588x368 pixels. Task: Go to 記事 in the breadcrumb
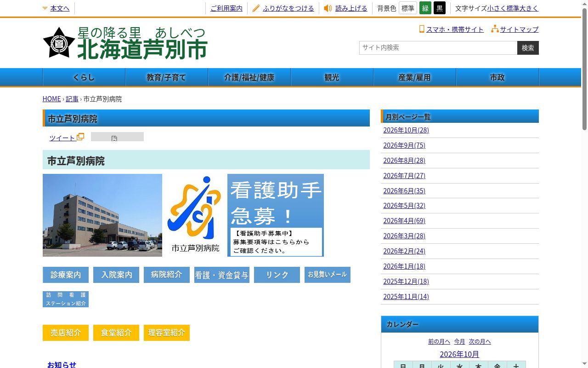click(x=72, y=99)
